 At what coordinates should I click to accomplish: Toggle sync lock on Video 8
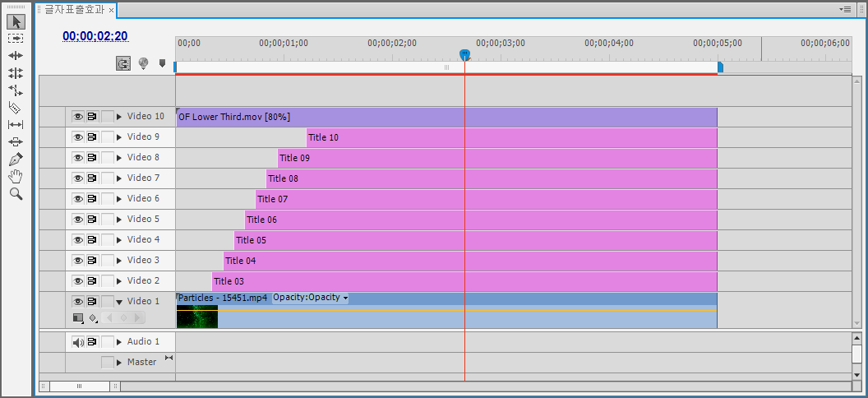pyautogui.click(x=92, y=158)
